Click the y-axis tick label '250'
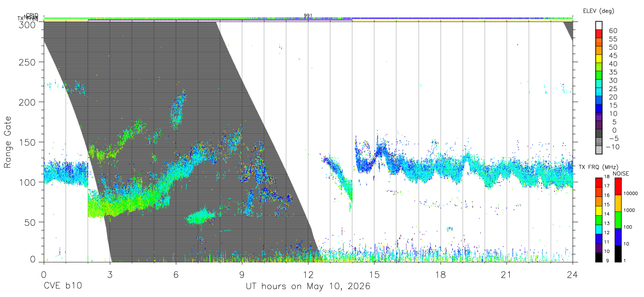Image resolution: width=644 pixels, height=297 pixels. pos(27,62)
